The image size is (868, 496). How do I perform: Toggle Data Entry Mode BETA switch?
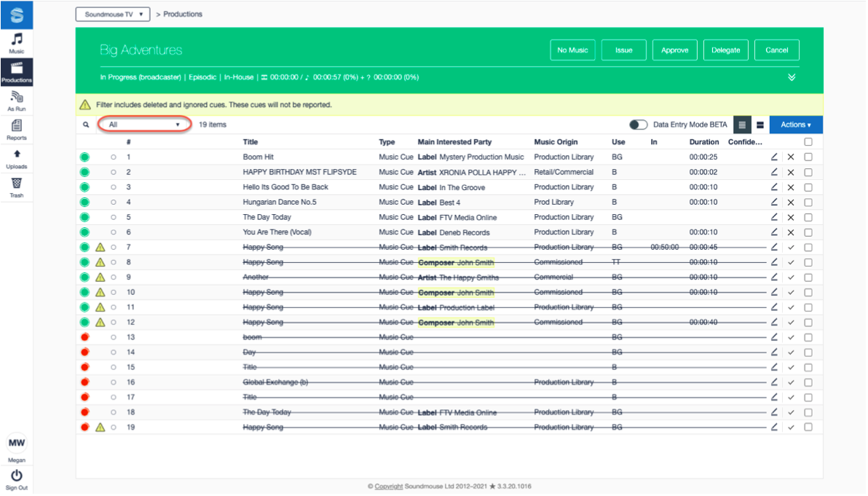[638, 125]
